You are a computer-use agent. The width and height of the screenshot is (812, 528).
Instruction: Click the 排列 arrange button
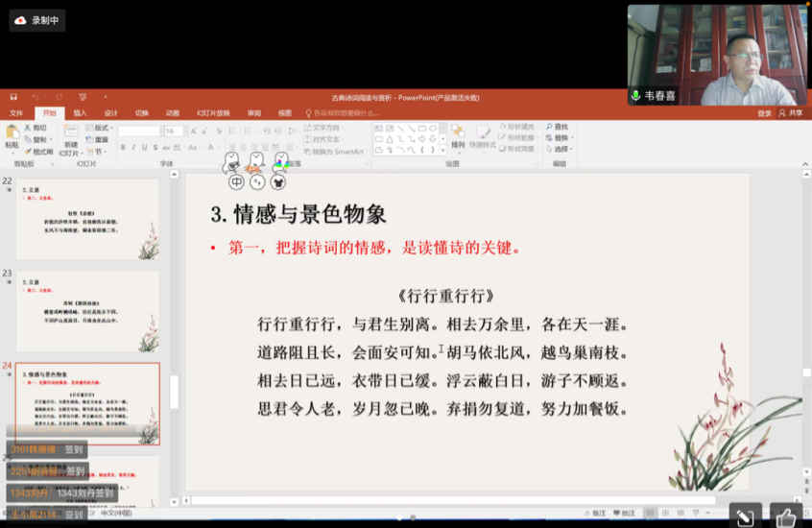[x=458, y=137]
